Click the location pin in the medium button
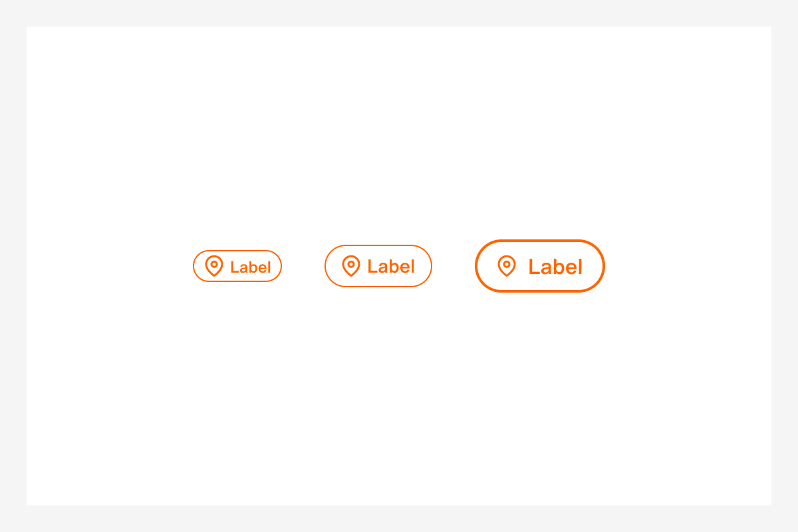This screenshot has height=532, width=798. pos(350,265)
